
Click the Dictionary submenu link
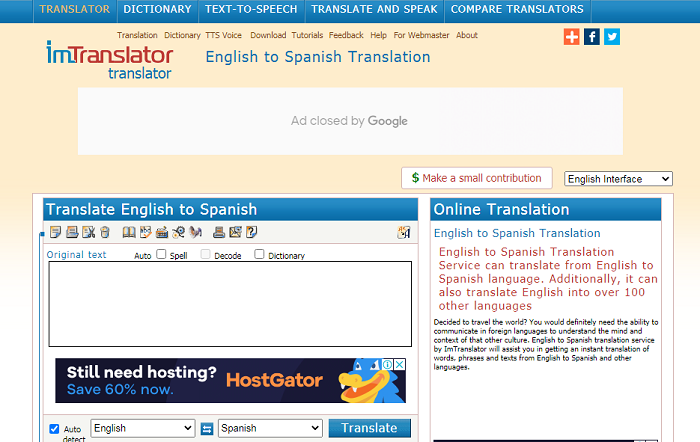182,35
